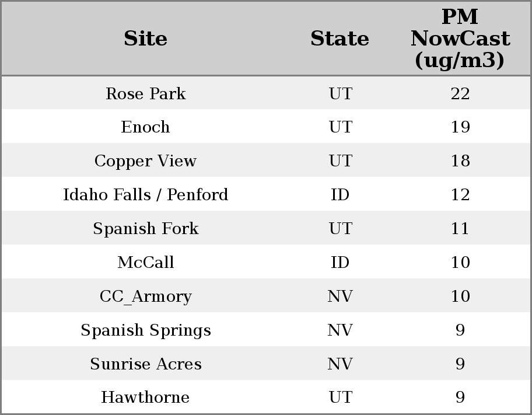Select the Rose Park site cell
The image size is (532, 415).
(x=146, y=93)
